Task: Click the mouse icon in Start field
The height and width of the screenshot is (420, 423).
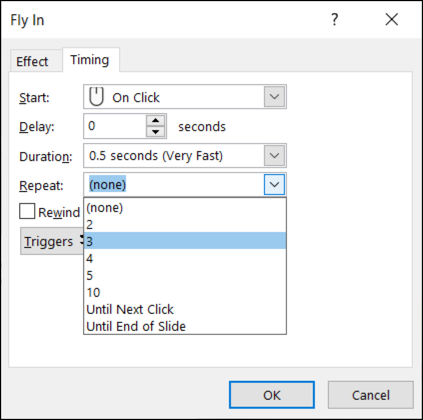Action: [96, 97]
